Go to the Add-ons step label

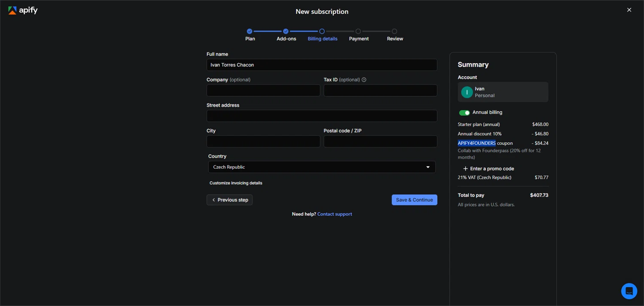286,39
